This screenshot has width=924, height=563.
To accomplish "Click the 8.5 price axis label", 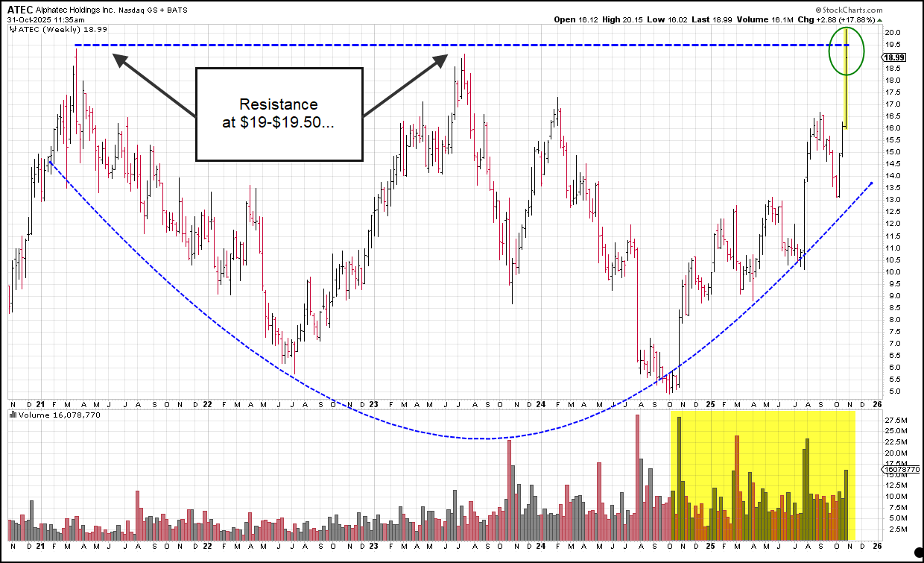I will [x=893, y=307].
